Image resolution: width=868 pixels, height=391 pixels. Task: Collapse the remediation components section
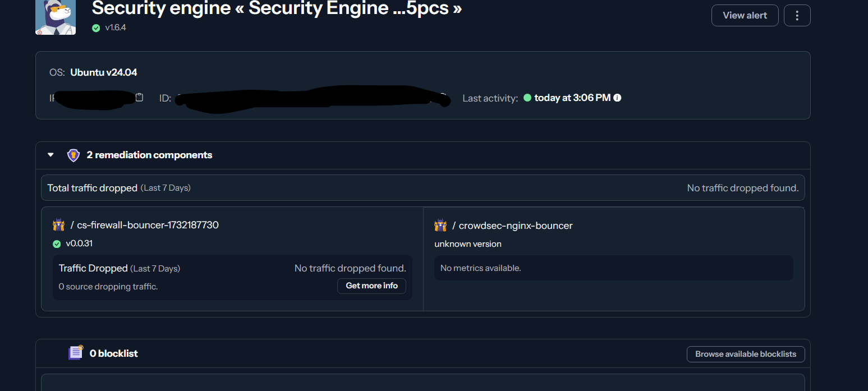tap(50, 155)
